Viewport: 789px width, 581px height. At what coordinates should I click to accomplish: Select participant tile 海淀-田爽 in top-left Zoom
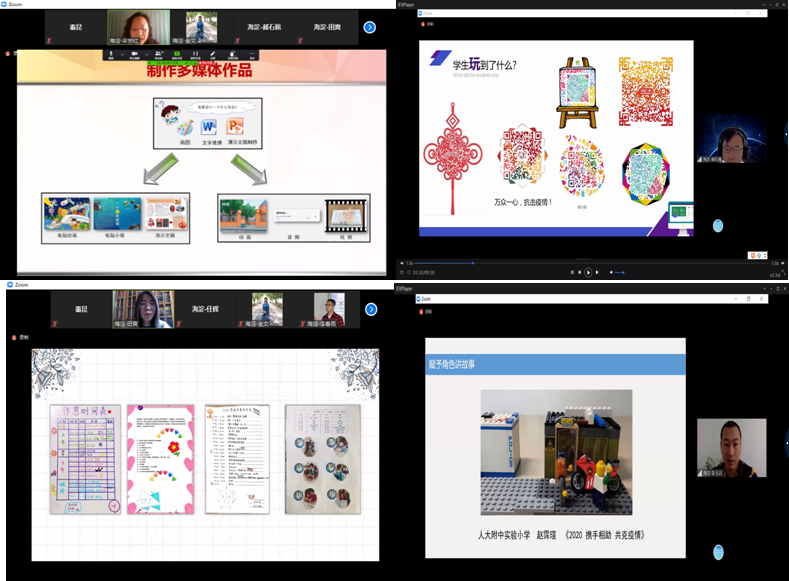pos(327,27)
